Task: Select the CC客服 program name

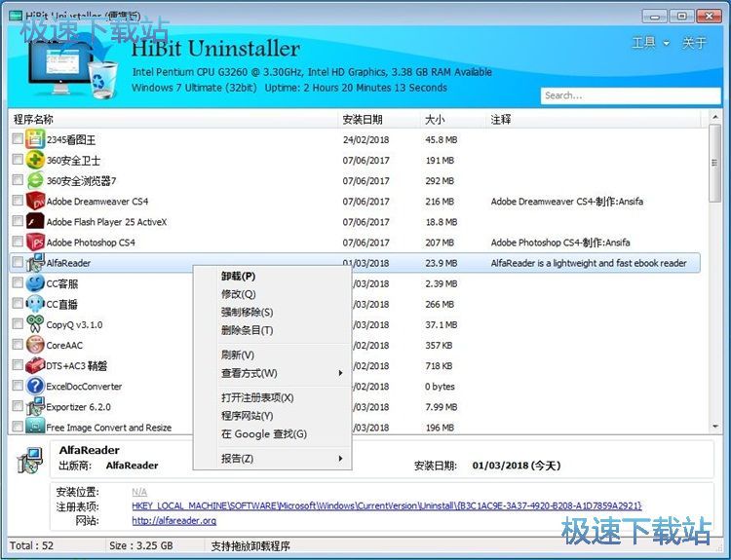Action: coord(62,283)
